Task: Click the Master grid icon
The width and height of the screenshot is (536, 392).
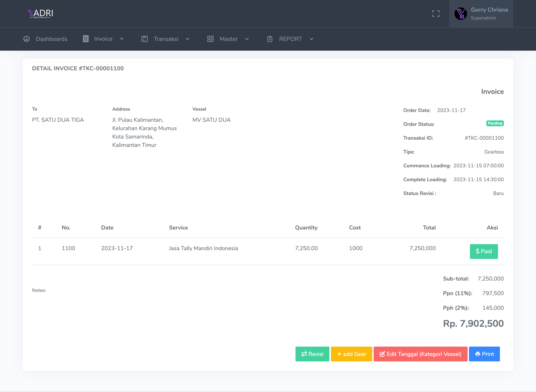Action: coord(210,39)
